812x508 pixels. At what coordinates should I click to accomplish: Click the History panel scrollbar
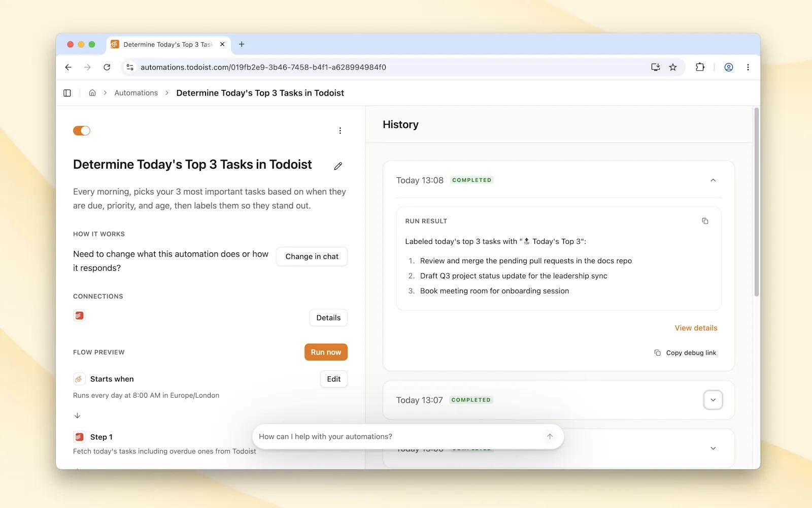tap(756, 202)
